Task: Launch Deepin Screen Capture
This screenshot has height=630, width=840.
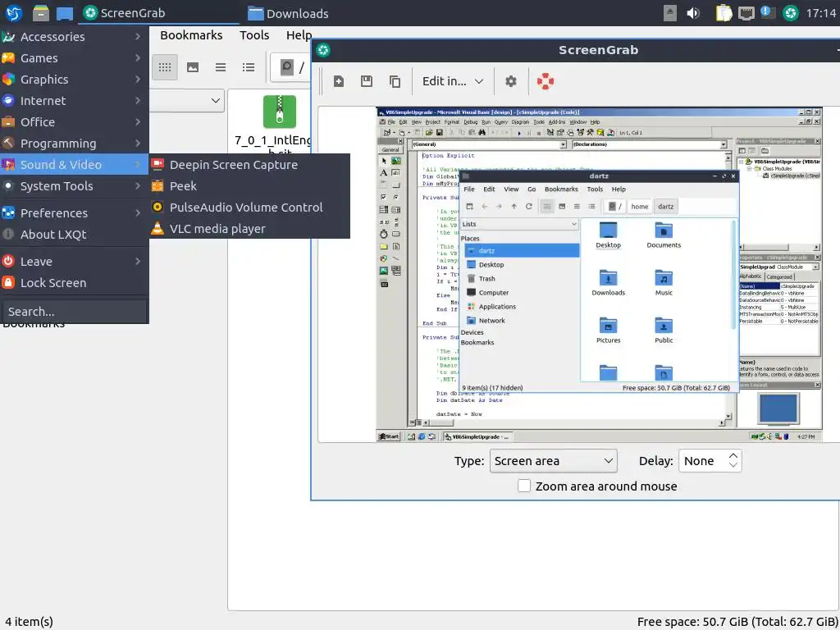Action: (249, 164)
